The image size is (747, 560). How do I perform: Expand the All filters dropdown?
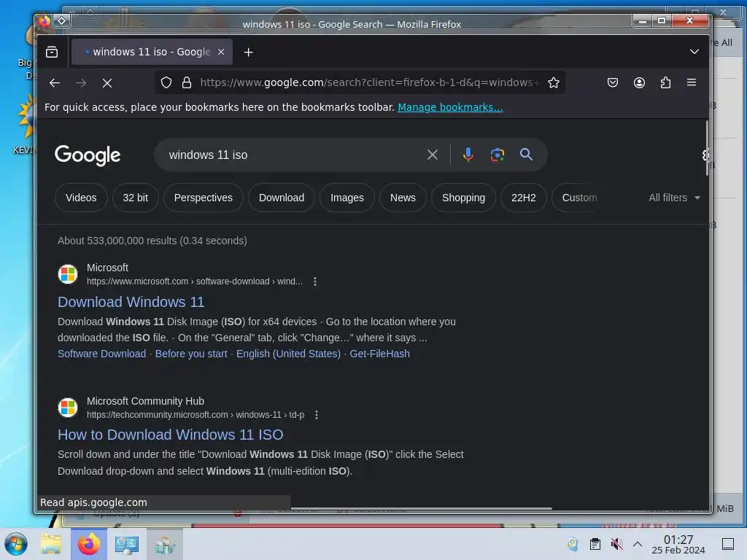coord(674,198)
